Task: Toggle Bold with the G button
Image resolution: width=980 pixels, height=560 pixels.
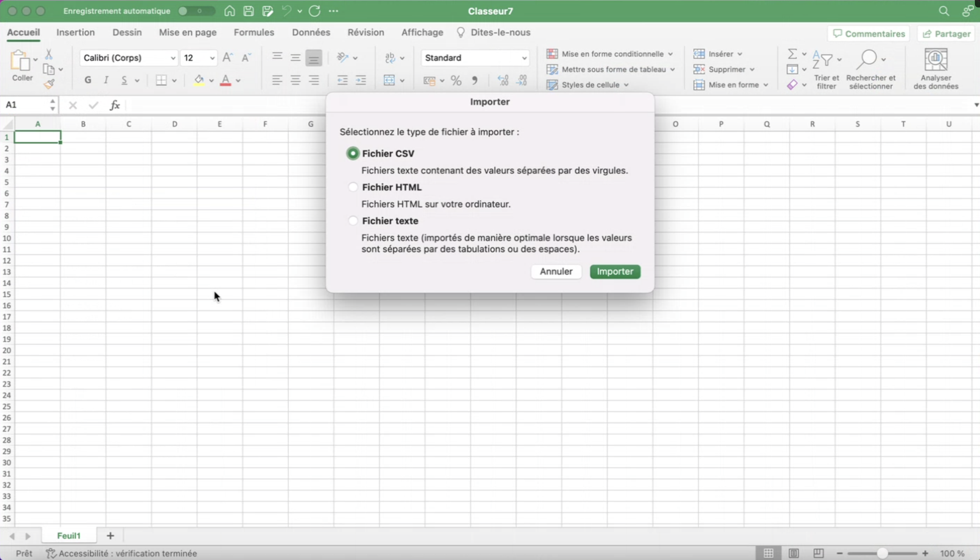Action: [88, 80]
